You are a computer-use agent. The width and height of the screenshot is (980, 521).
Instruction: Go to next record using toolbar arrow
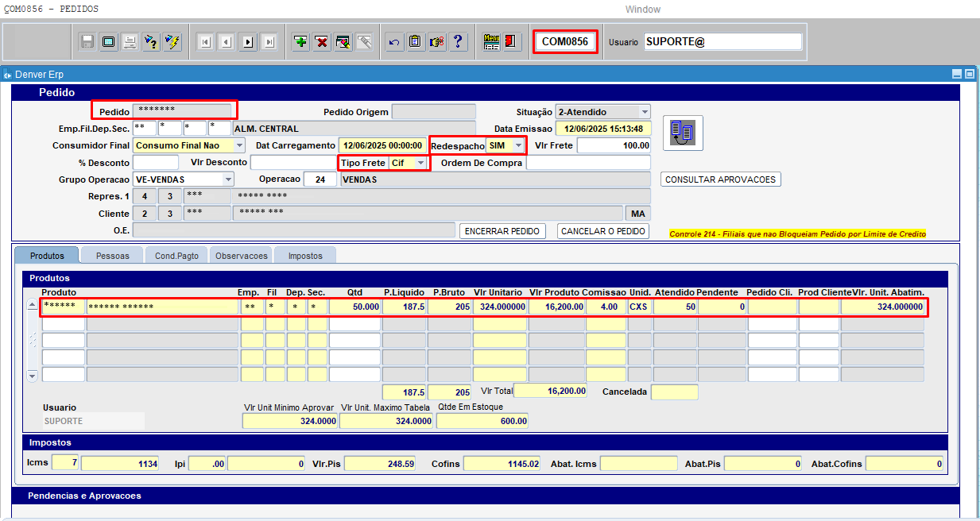coord(247,42)
